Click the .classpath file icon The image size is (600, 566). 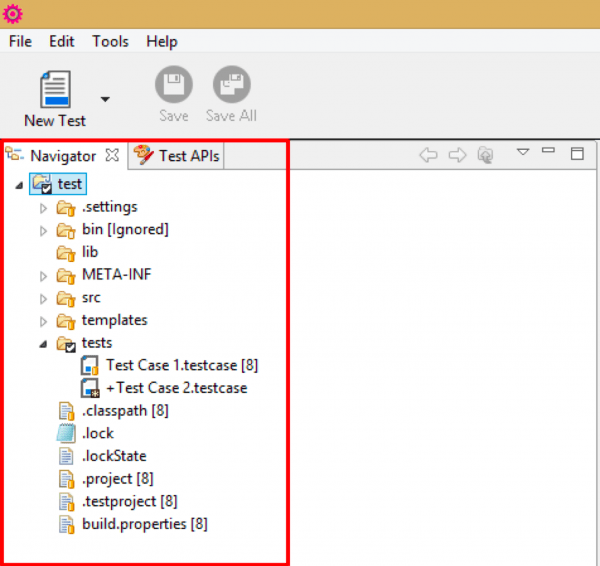click(x=67, y=411)
